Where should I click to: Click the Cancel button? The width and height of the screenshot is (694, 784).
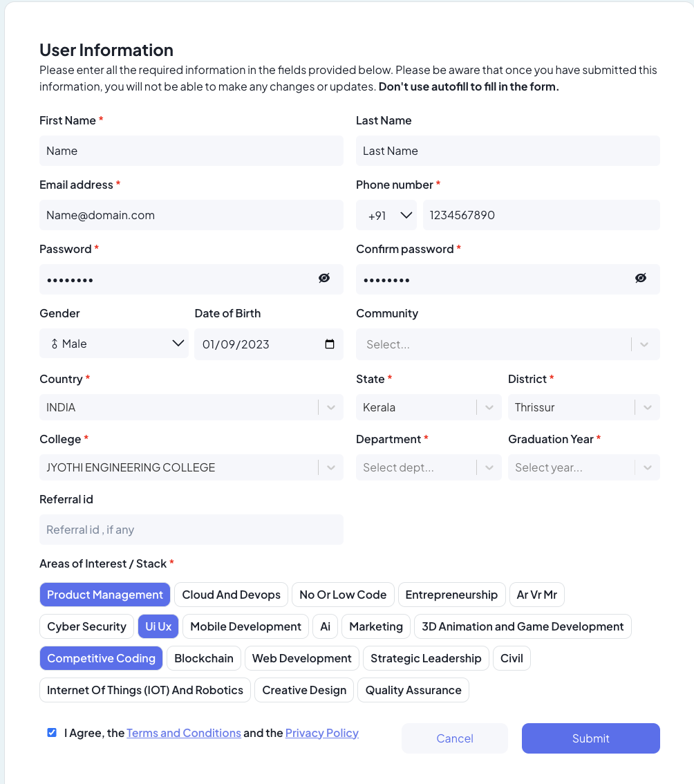455,738
